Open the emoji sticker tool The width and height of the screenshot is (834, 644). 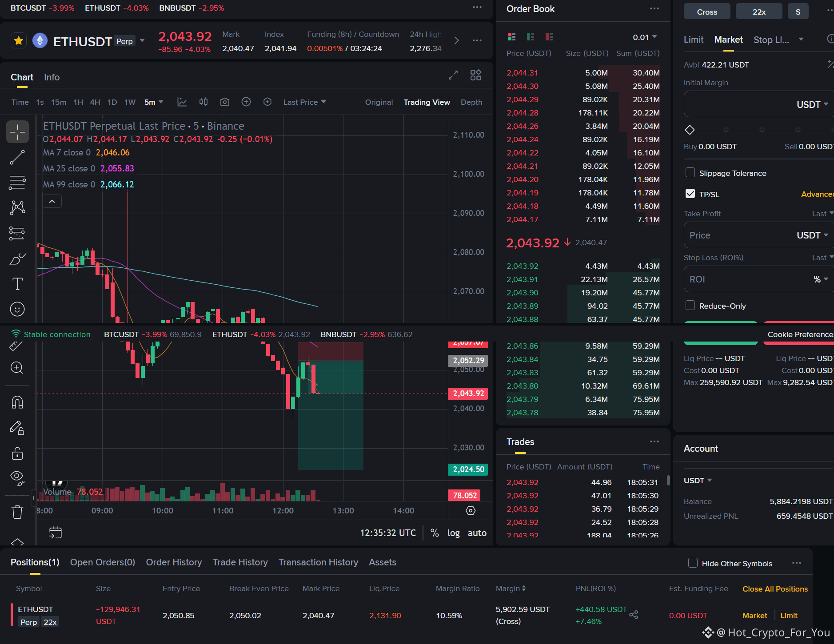coord(17,309)
